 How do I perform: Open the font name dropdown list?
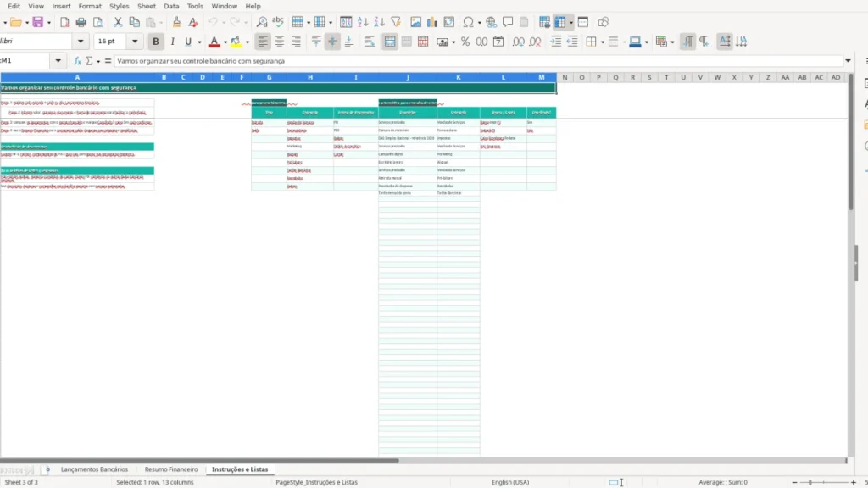(81, 42)
